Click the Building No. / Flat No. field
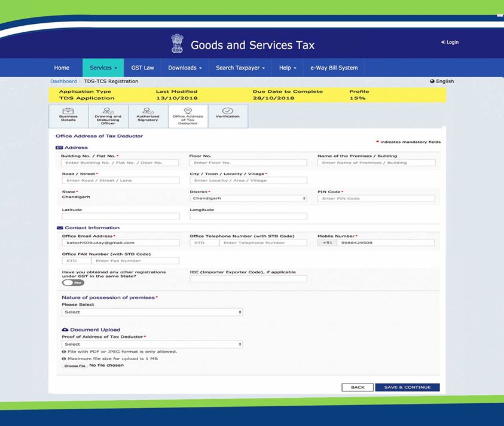The image size is (504, 426). tap(120, 163)
